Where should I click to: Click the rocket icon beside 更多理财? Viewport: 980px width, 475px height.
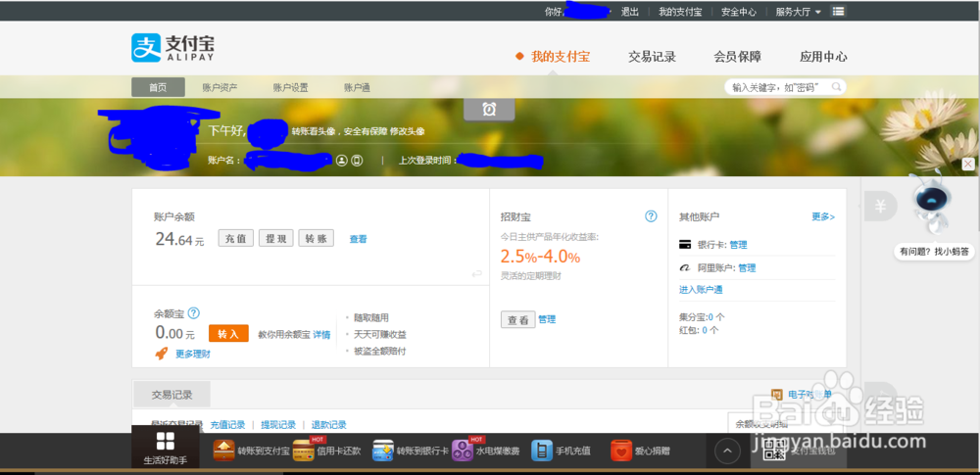tap(162, 354)
